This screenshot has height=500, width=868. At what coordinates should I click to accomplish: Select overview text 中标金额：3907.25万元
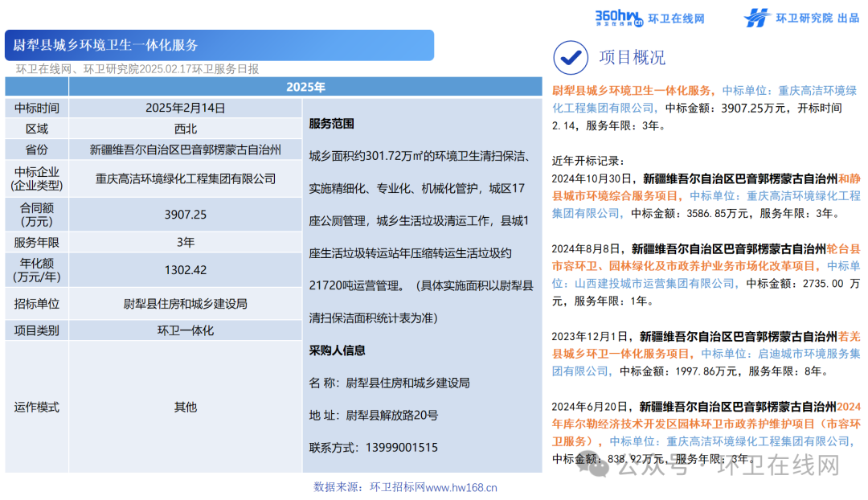(725, 109)
